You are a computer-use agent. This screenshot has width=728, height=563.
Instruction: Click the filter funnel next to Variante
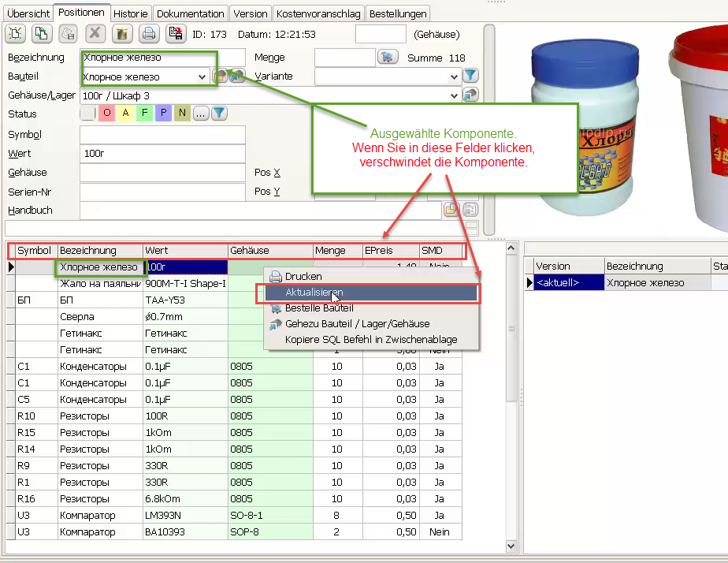pyautogui.click(x=470, y=76)
